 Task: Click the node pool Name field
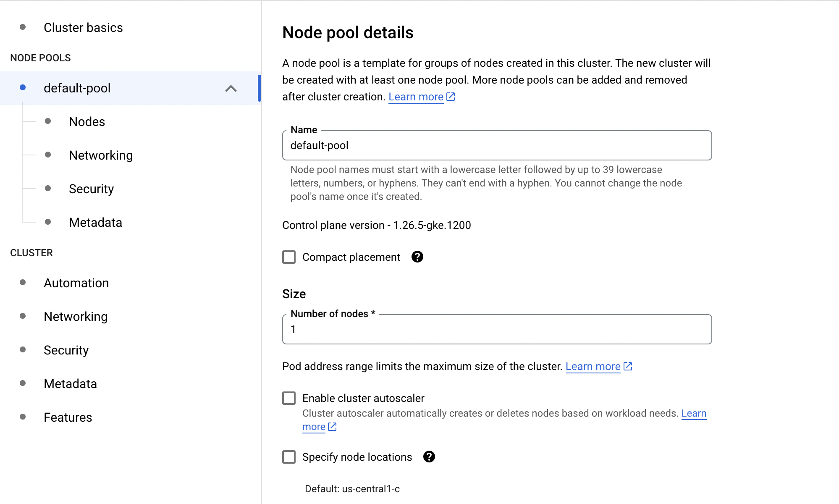[497, 145]
